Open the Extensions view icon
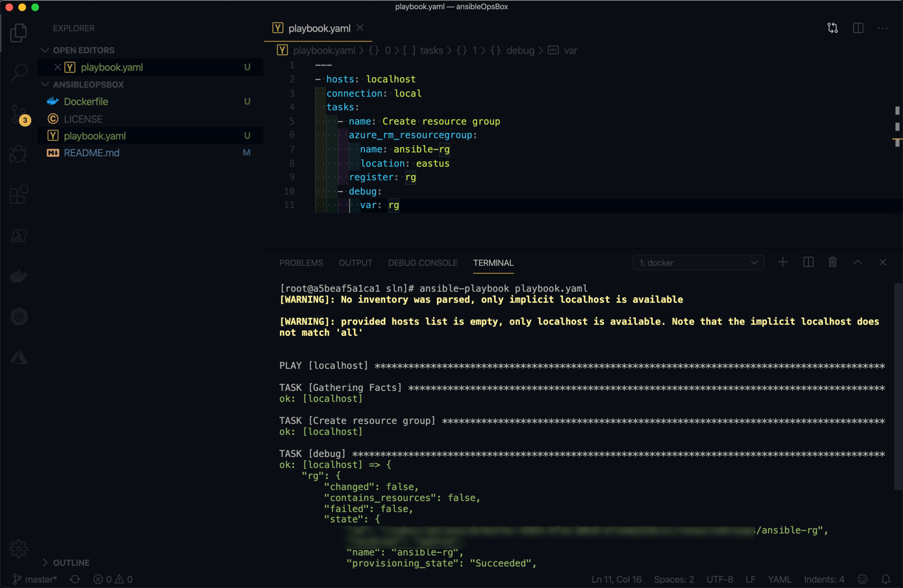The width and height of the screenshot is (903, 588). tap(19, 194)
